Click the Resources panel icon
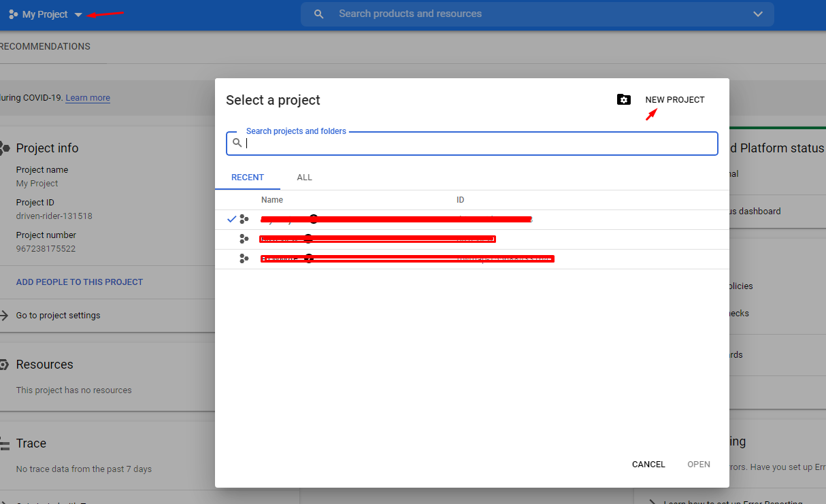The width and height of the screenshot is (826, 504). [5, 364]
